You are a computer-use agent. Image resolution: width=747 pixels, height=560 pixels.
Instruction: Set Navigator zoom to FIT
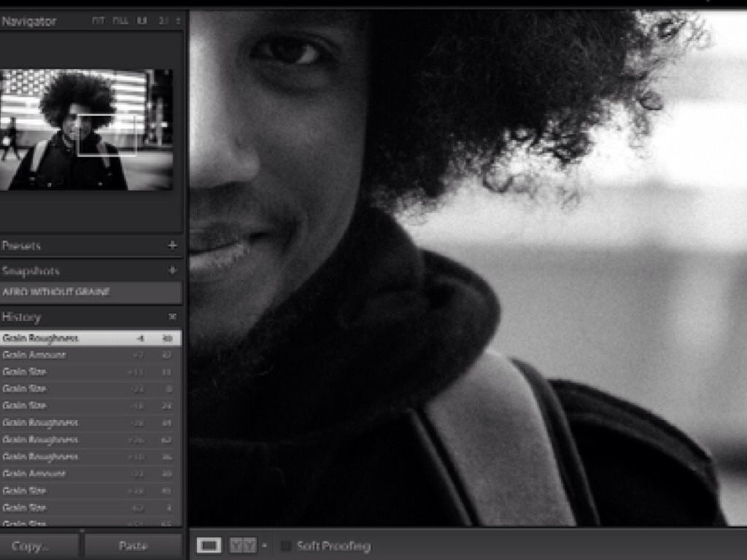[98, 21]
